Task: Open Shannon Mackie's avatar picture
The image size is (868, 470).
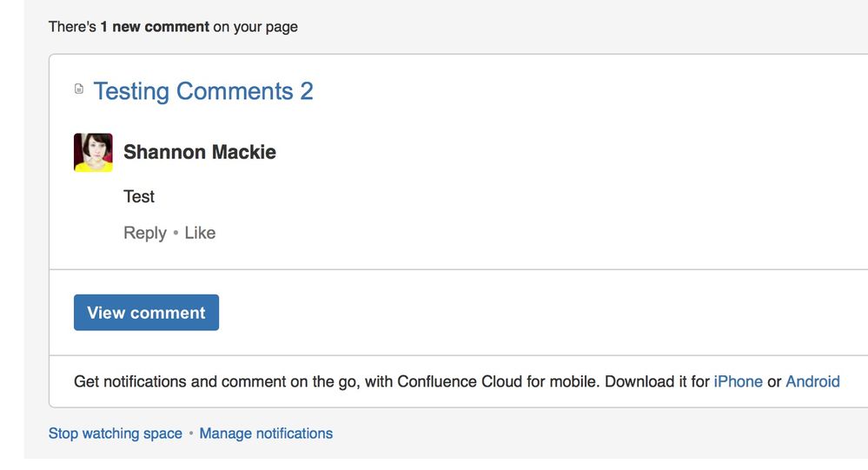Action: click(93, 152)
